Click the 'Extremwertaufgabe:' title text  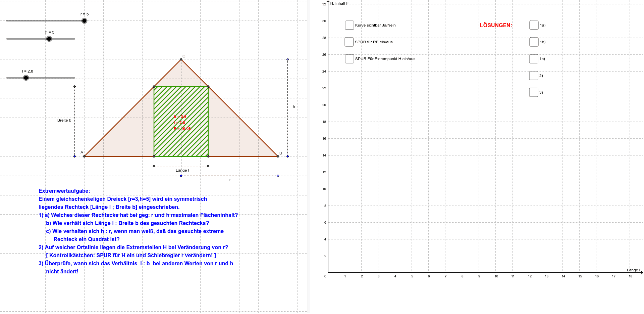[64, 191]
